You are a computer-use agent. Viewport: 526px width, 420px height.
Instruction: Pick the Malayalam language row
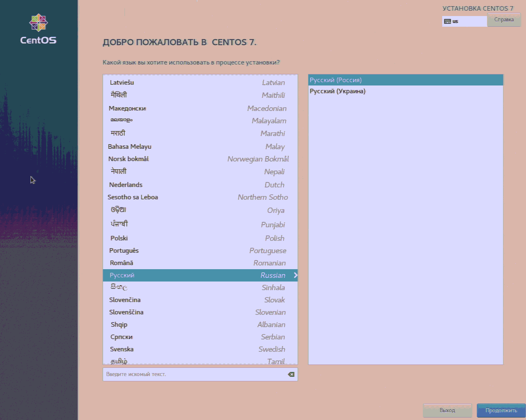200,121
